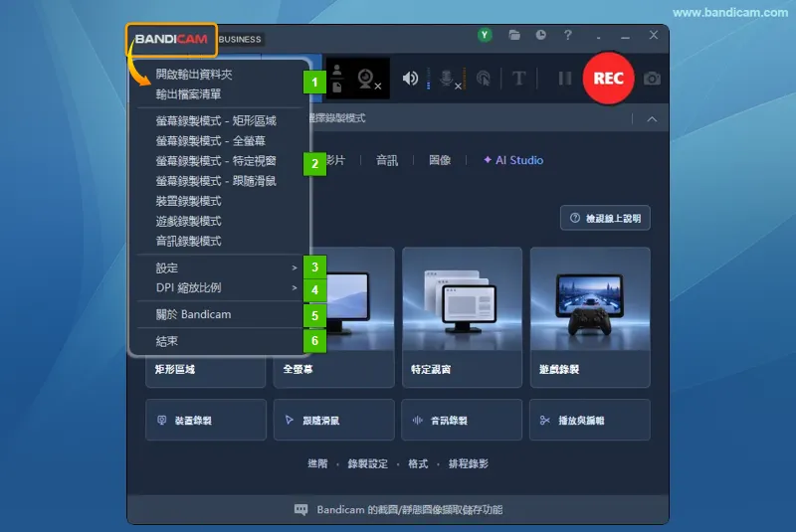
Task: Open the 排程錄影 link
Action: 468,463
